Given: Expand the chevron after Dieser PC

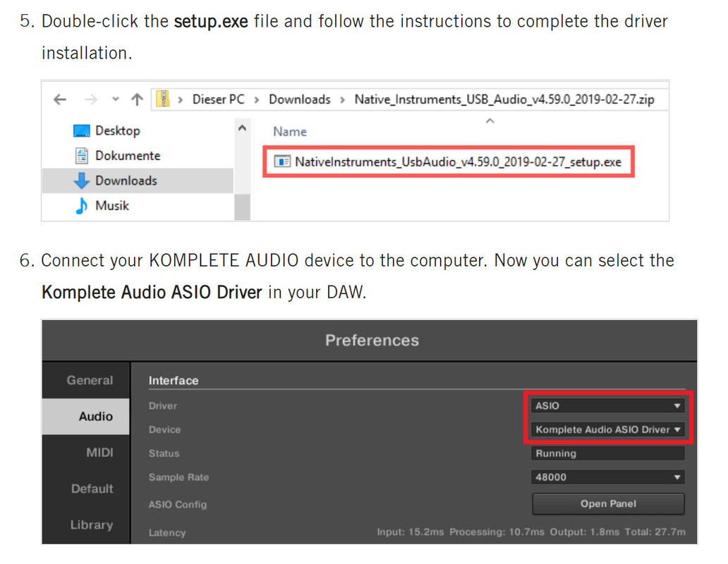Looking at the screenshot, I should [x=257, y=99].
